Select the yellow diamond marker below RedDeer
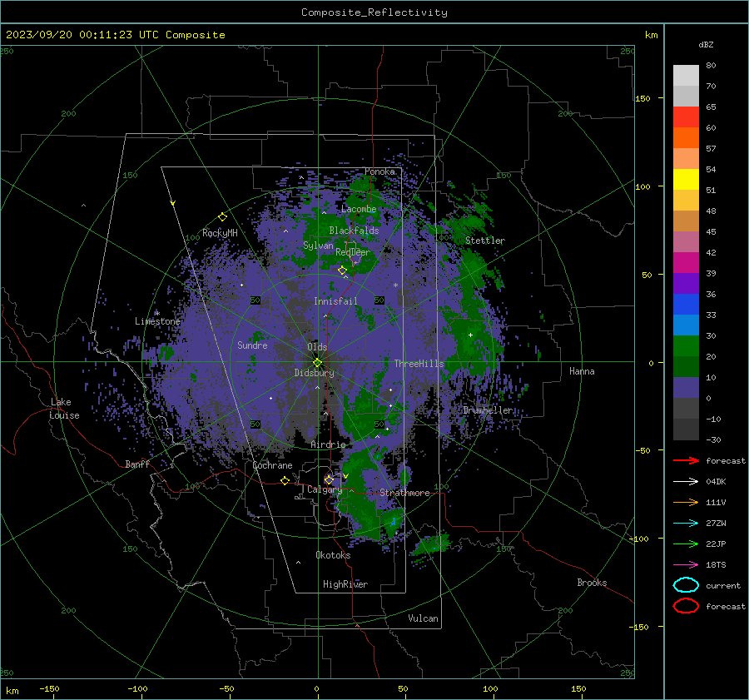This screenshot has height=700, width=749. (343, 271)
